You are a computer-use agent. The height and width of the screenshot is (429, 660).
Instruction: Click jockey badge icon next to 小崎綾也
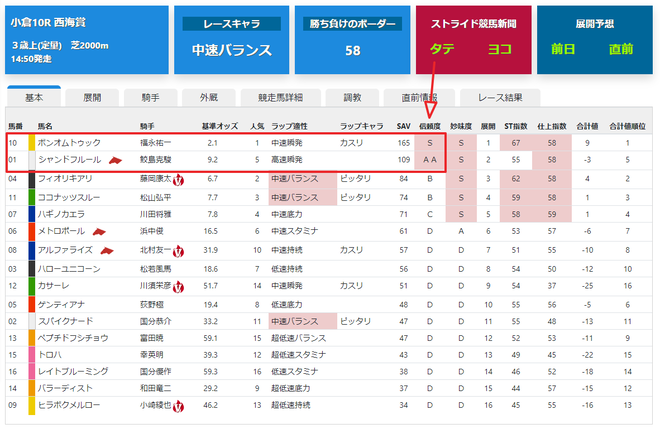[178, 407]
